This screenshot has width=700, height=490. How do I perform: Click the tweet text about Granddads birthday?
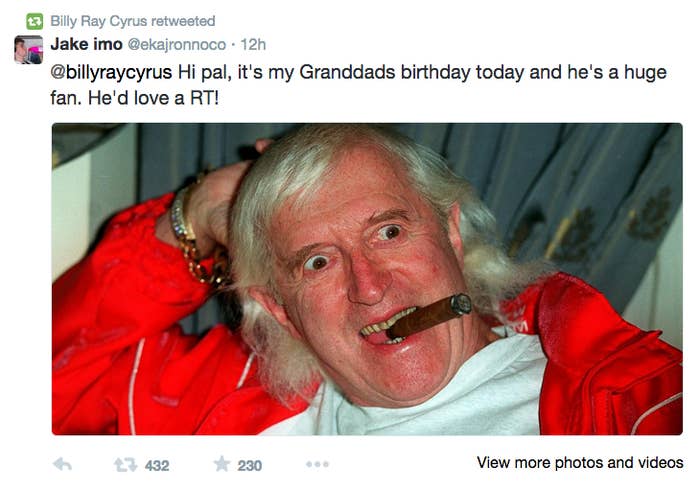coord(358,85)
